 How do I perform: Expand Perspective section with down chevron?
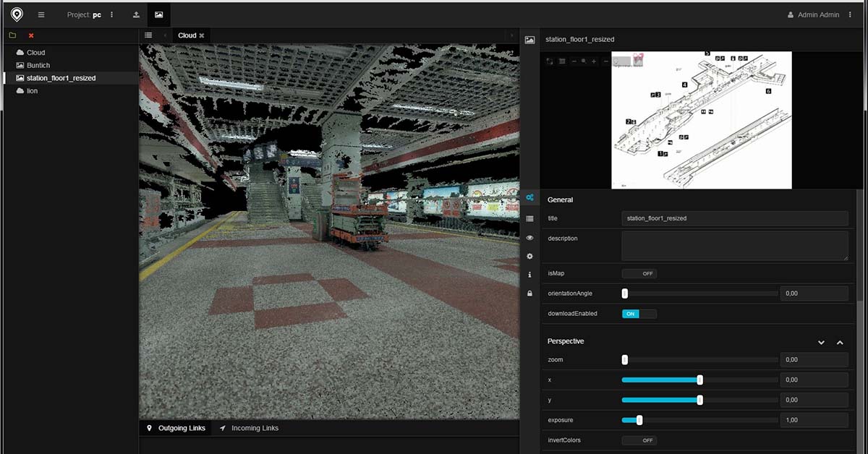[821, 342]
